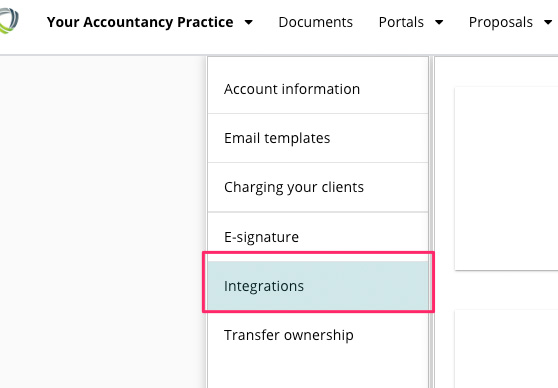
Task: Open the Proposals menu label
Action: [x=500, y=22]
